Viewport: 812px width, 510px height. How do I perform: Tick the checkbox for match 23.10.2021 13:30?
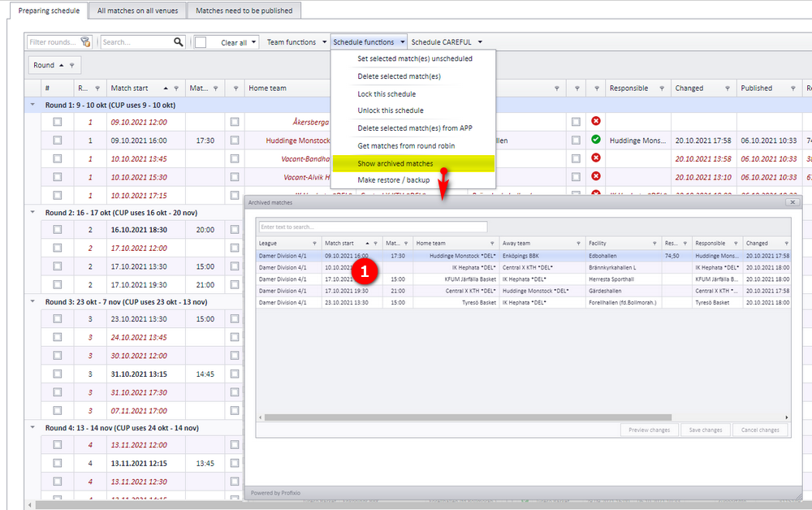58,319
